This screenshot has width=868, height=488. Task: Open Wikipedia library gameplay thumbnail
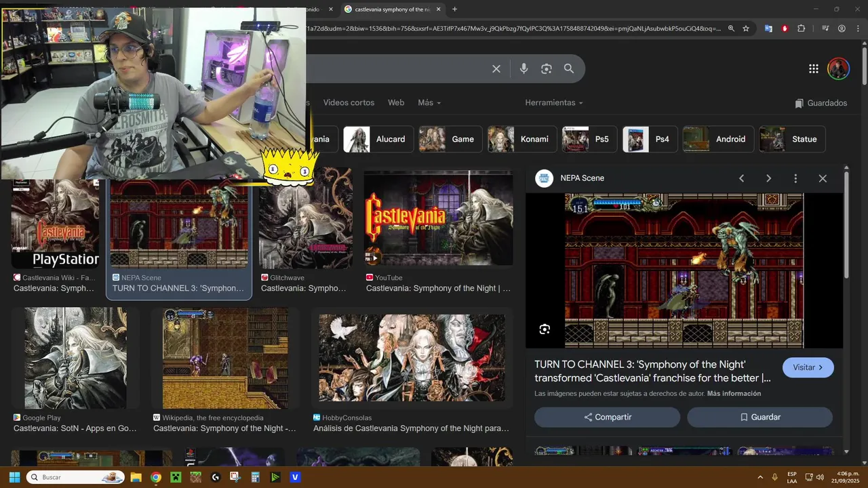click(x=225, y=358)
